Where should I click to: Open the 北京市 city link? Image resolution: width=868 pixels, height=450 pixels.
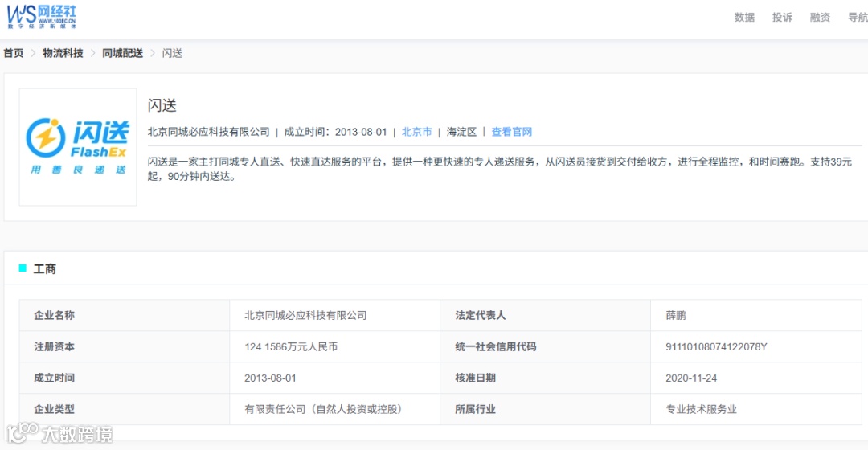coord(416,132)
